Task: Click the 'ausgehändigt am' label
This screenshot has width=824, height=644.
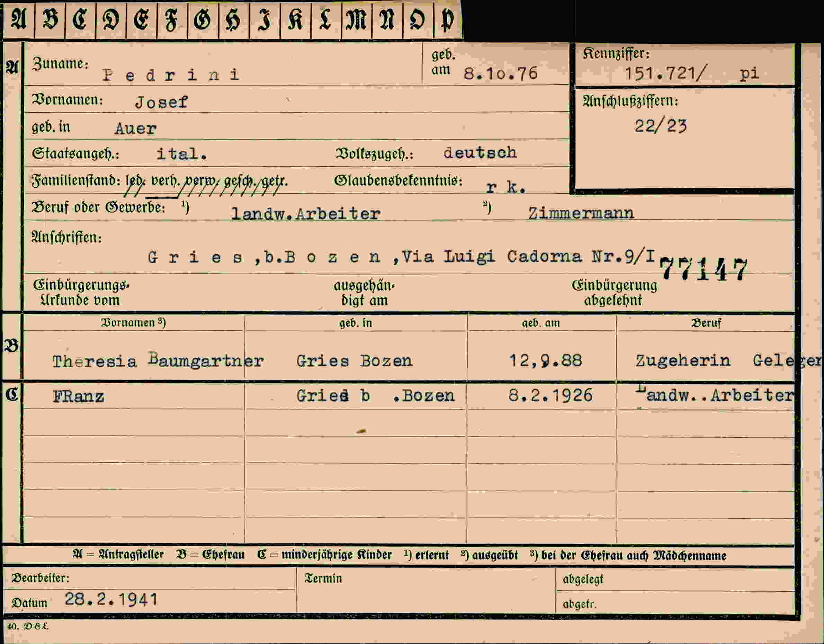Action: pyautogui.click(x=364, y=293)
